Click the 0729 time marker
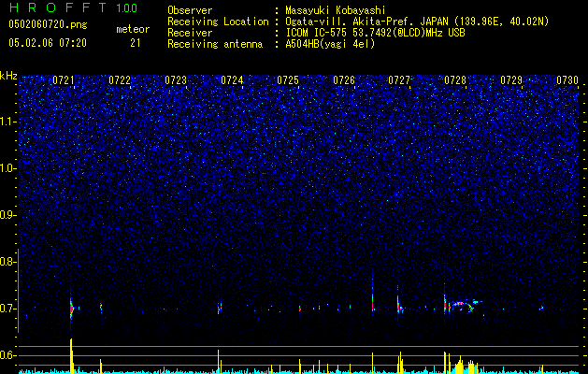This screenshot has width=588, height=374. pyautogui.click(x=511, y=80)
